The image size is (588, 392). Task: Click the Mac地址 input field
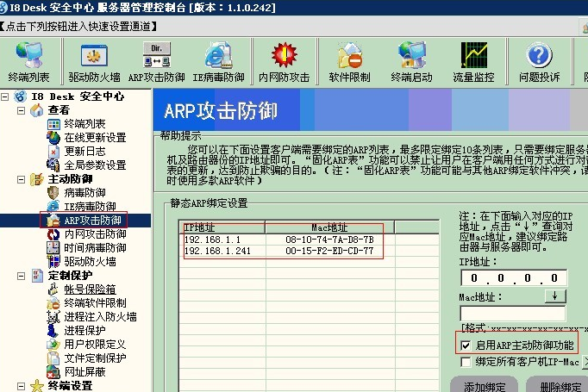(513, 314)
